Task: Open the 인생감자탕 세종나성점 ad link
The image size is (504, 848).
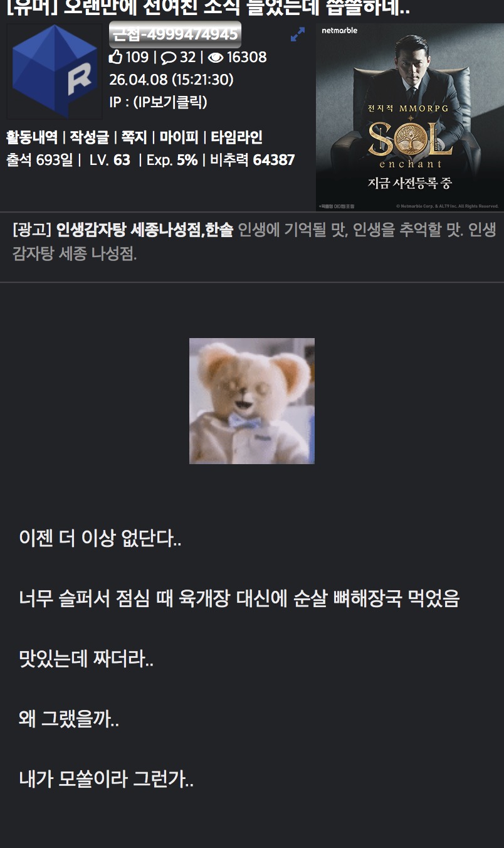Action: (x=145, y=230)
